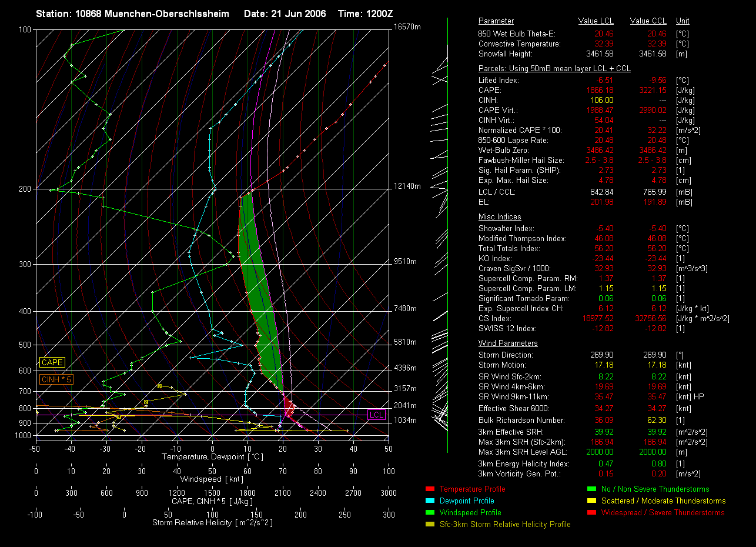Click the Station 10868 Muenchen-Oberschlssheim title
The image size is (756, 547).
pos(132,14)
